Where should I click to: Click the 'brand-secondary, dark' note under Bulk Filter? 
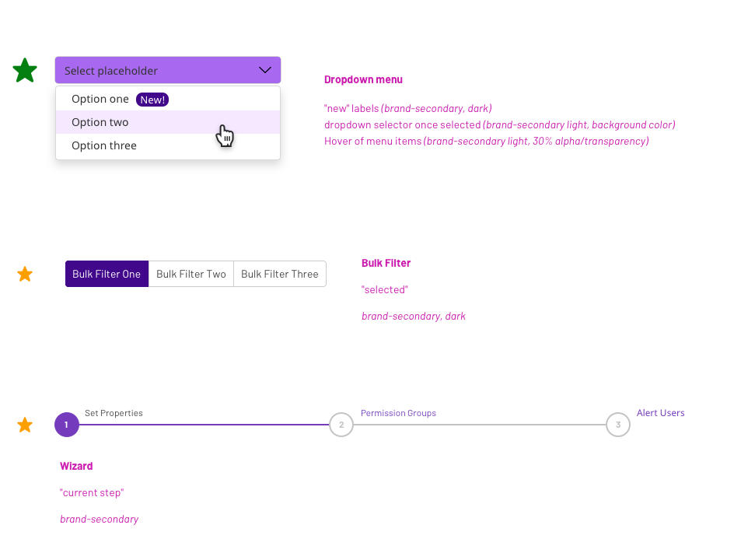[x=414, y=317]
